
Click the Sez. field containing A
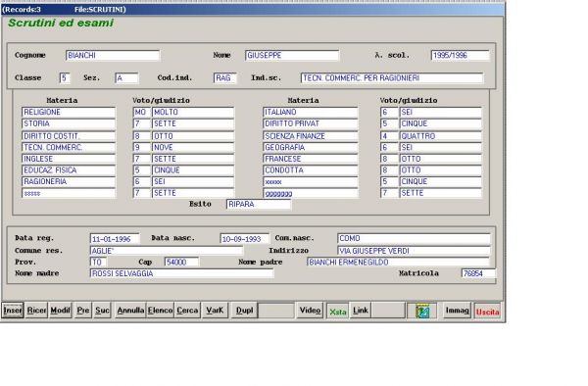pyautogui.click(x=126, y=78)
